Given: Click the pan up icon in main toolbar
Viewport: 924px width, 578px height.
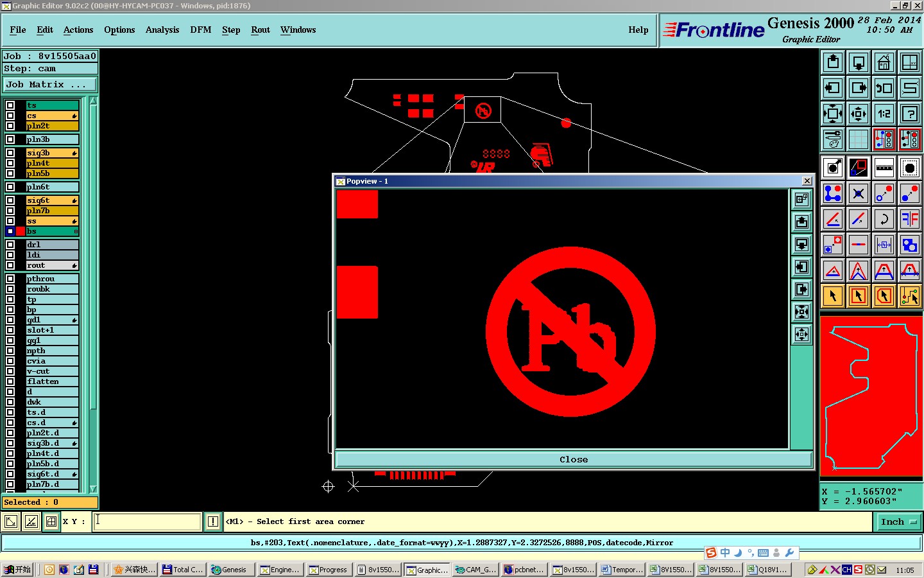Looking at the screenshot, I should point(833,62).
